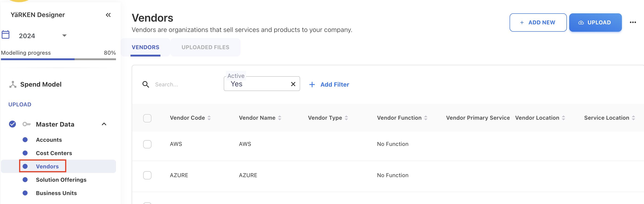Open the Active Yes filter dropdown
Viewport: 644px width, 204px height.
[x=258, y=84]
